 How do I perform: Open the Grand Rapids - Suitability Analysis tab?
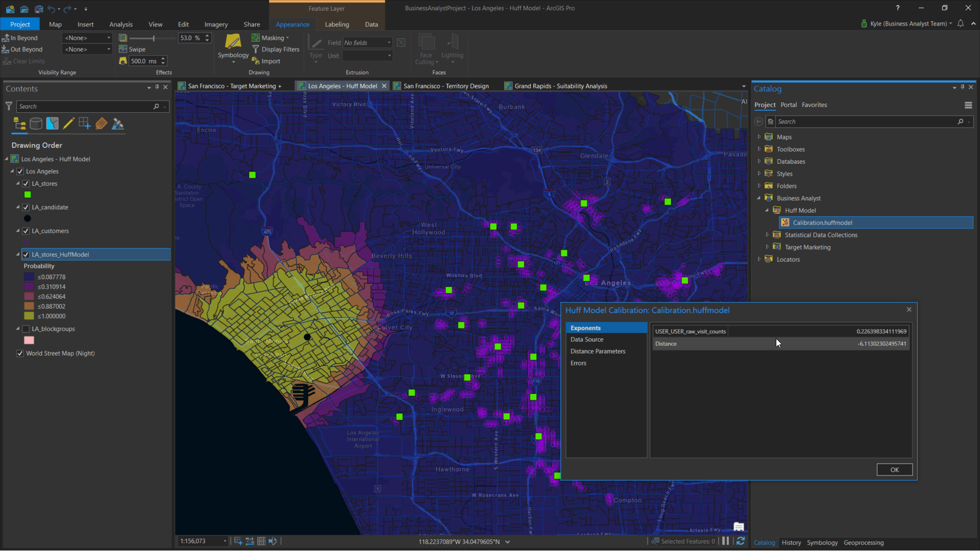[560, 86]
